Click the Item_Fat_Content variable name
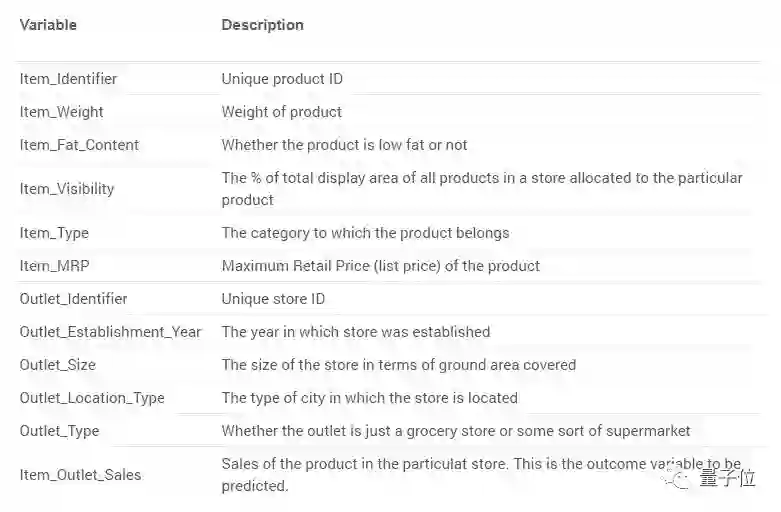This screenshot has width=781, height=512. coord(79,145)
